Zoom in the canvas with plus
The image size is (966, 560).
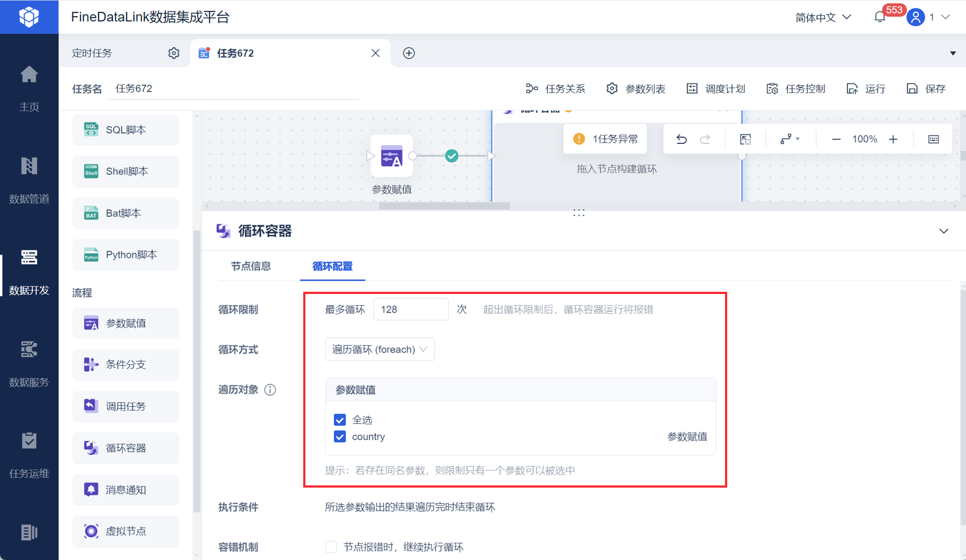[x=893, y=139]
